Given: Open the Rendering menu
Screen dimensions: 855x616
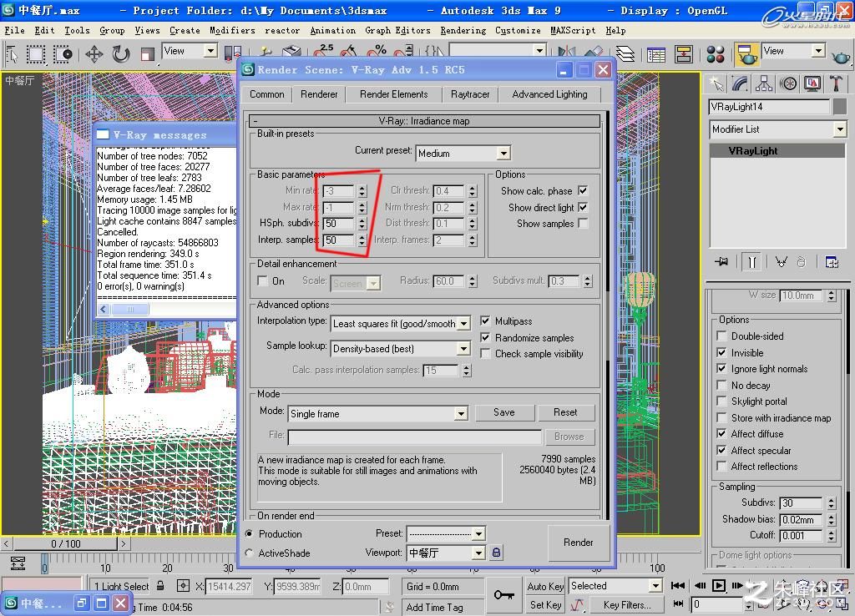Looking at the screenshot, I should pos(463,31).
